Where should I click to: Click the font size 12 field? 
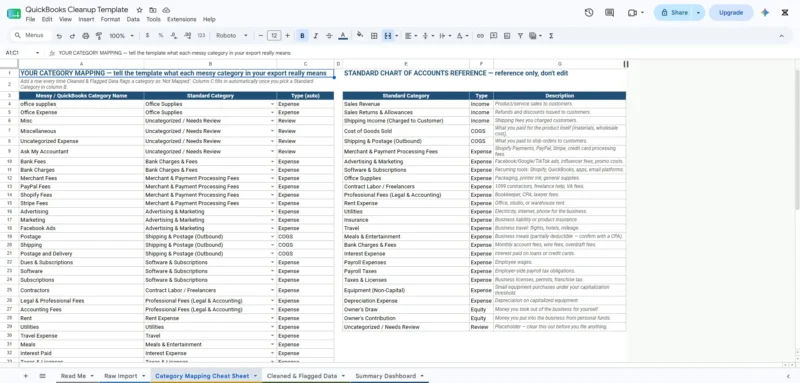click(x=274, y=36)
